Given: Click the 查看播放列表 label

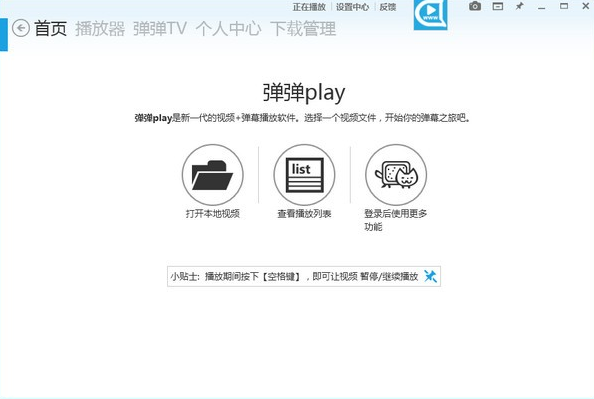Looking at the screenshot, I should coord(304,214).
